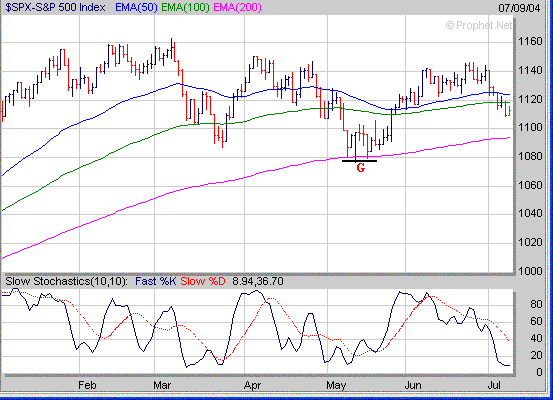Select the EMA(100) legend label
The width and height of the screenshot is (553, 400).
[x=185, y=7]
